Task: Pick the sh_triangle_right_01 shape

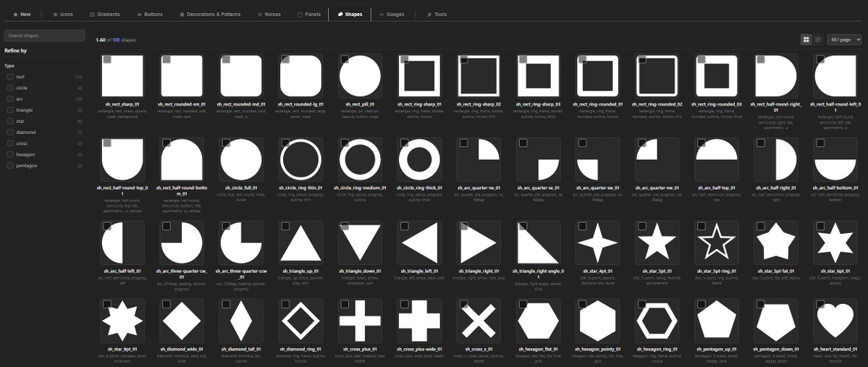Action: pos(479,242)
